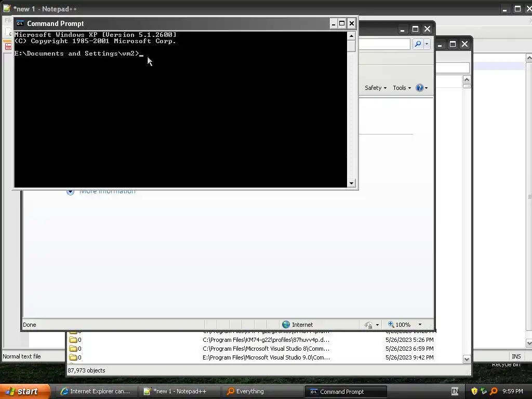This screenshot has height=399, width=532.
Task: Click the Notepad++ title bar icon
Action: [7, 8]
